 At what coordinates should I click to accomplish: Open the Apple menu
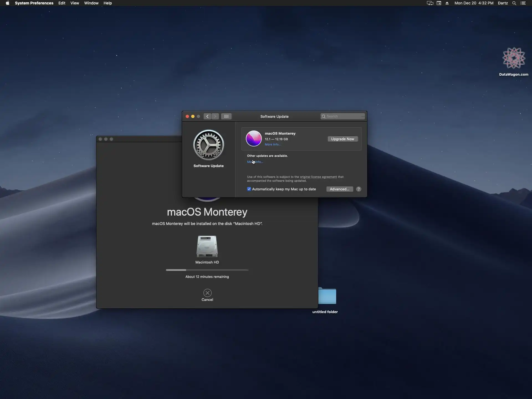[x=7, y=3]
